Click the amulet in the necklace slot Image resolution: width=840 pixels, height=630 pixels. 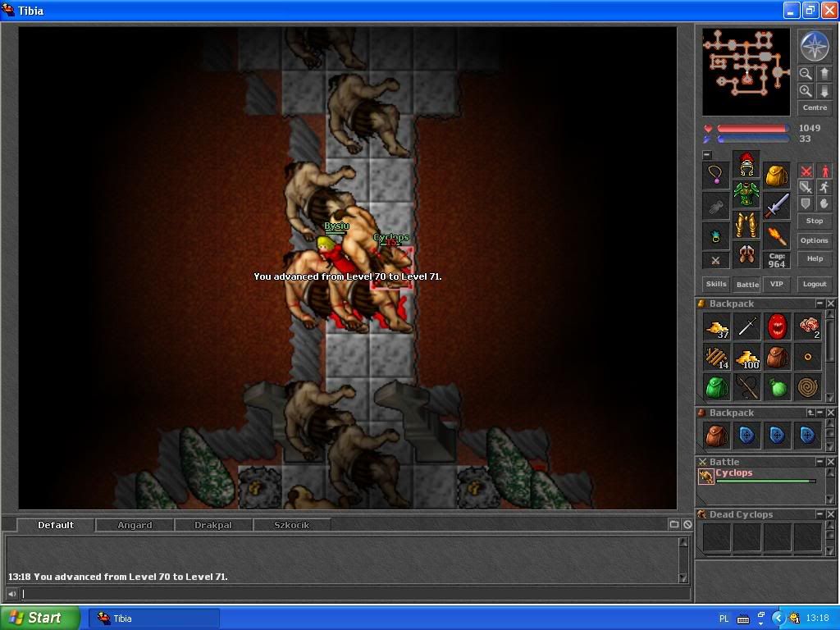(x=715, y=175)
